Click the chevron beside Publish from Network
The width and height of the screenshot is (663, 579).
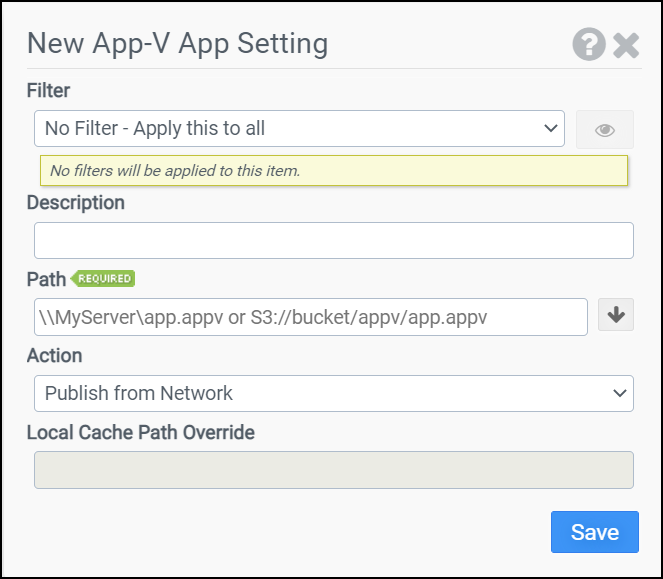pyautogui.click(x=619, y=393)
